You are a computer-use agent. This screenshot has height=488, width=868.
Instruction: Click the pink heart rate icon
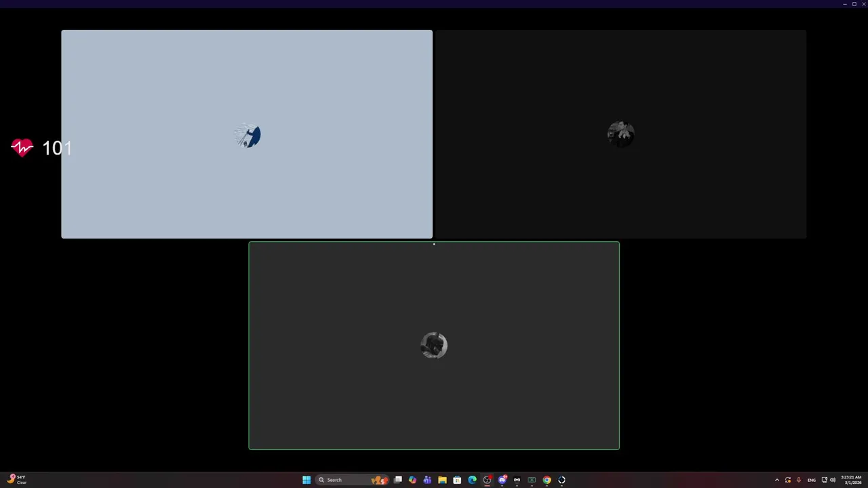pyautogui.click(x=22, y=148)
